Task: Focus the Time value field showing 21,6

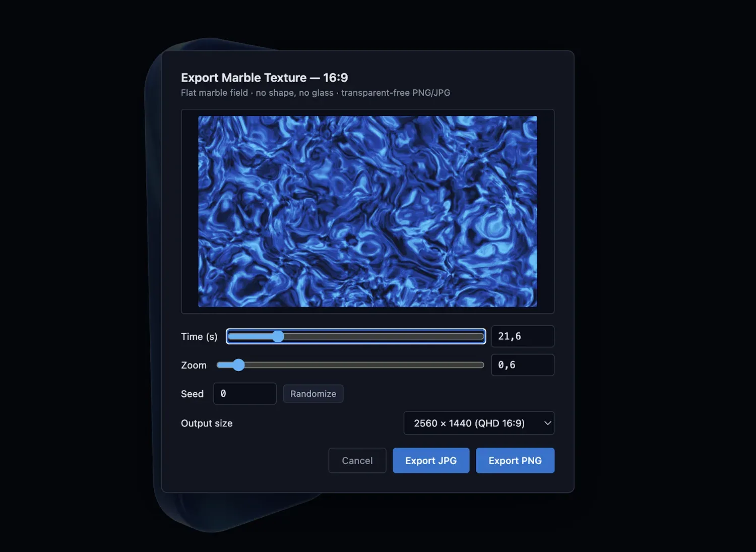Action: click(523, 336)
